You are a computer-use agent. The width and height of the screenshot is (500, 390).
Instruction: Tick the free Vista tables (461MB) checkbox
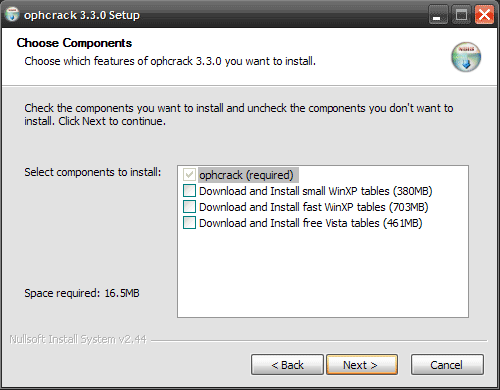click(189, 223)
